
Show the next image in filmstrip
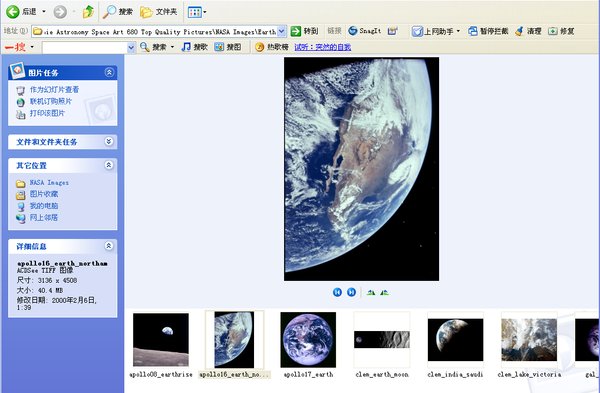point(351,292)
